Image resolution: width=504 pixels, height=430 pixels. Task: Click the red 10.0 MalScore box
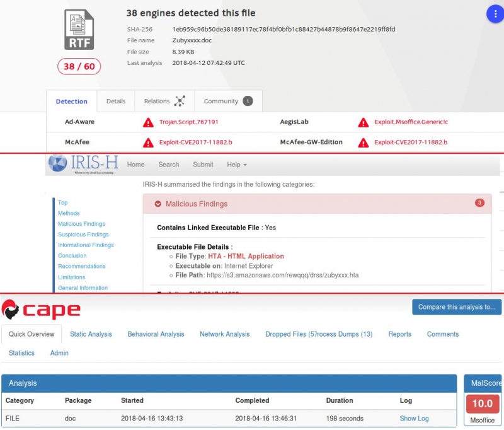[483, 404]
